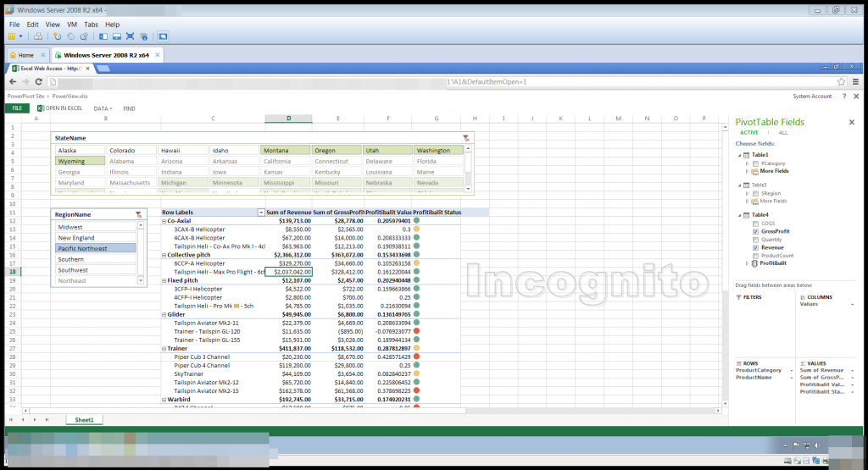Viewport: 868px width, 470px height.
Task: Collapse the Collective pitch group
Action: tap(164, 255)
